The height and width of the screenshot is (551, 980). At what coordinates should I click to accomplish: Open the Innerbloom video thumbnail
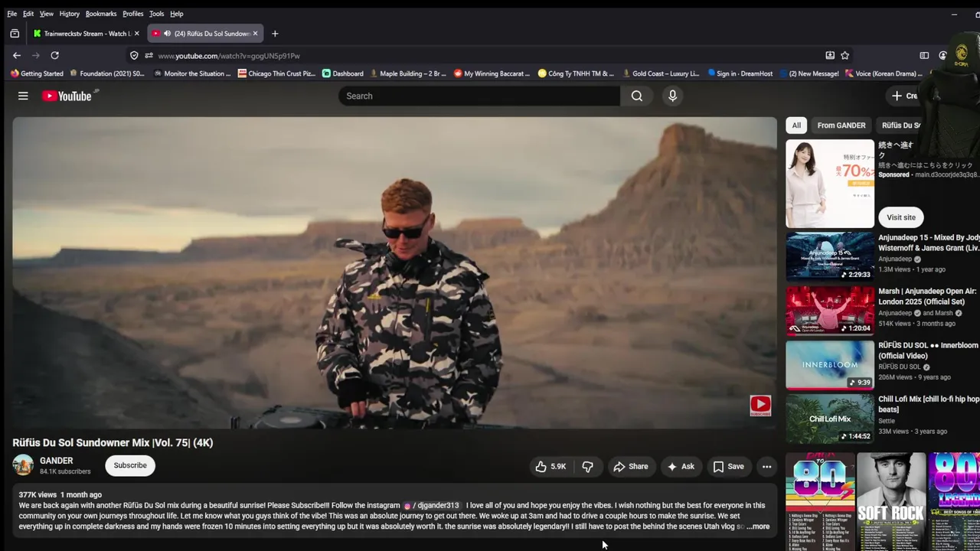(x=830, y=365)
